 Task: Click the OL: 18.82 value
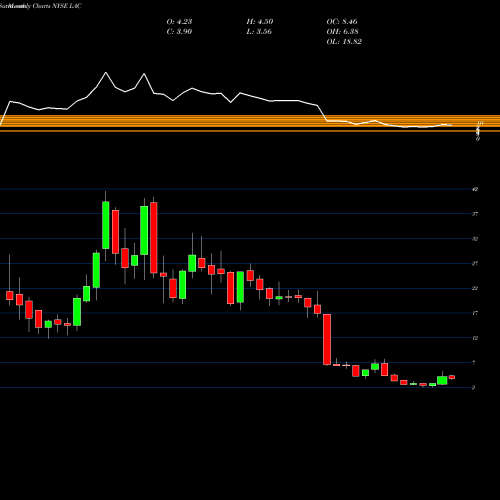click(344, 42)
